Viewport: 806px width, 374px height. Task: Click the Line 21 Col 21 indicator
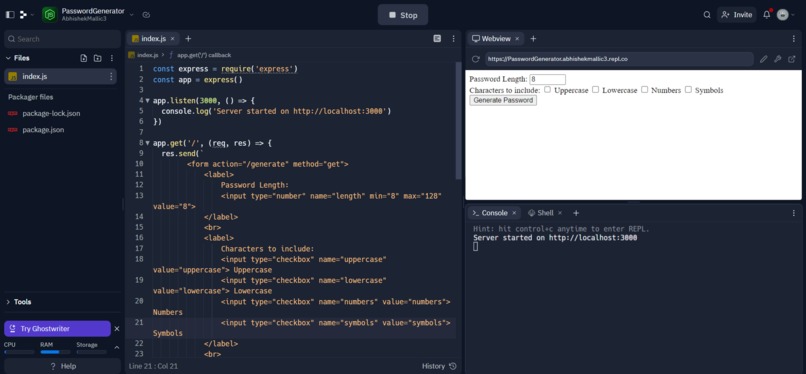(x=153, y=366)
